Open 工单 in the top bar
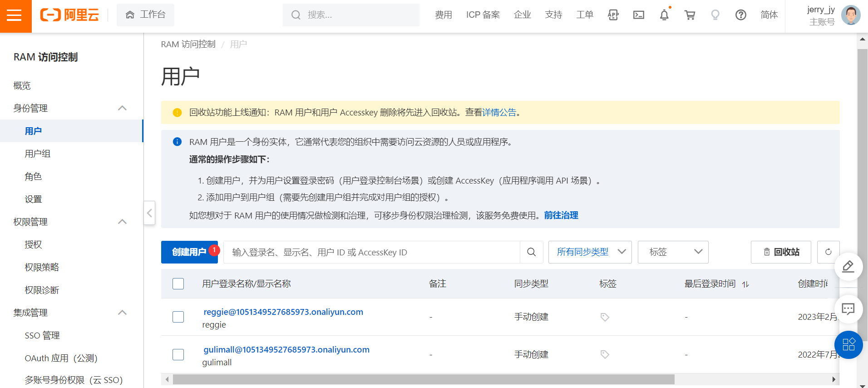This screenshot has height=388, width=868. click(585, 15)
